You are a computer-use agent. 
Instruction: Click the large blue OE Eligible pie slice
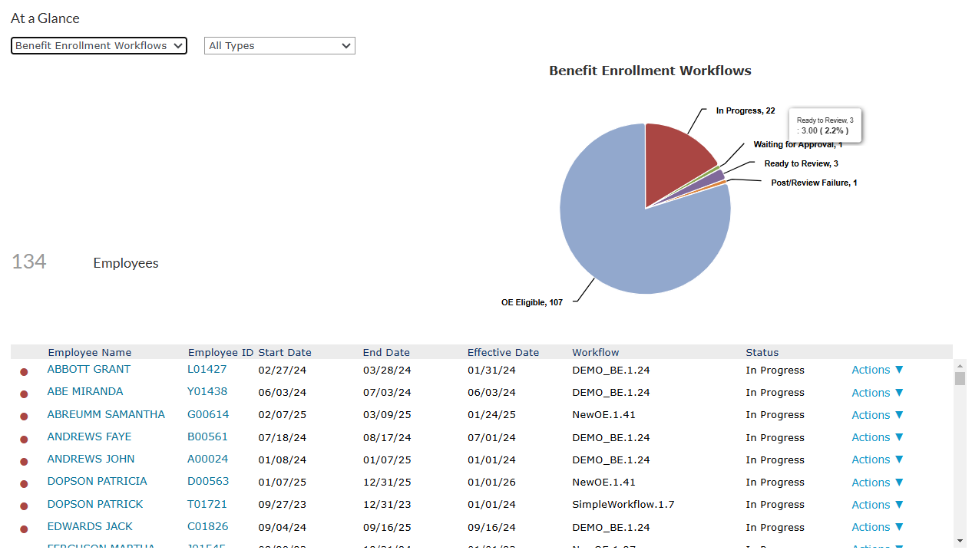(x=630, y=238)
